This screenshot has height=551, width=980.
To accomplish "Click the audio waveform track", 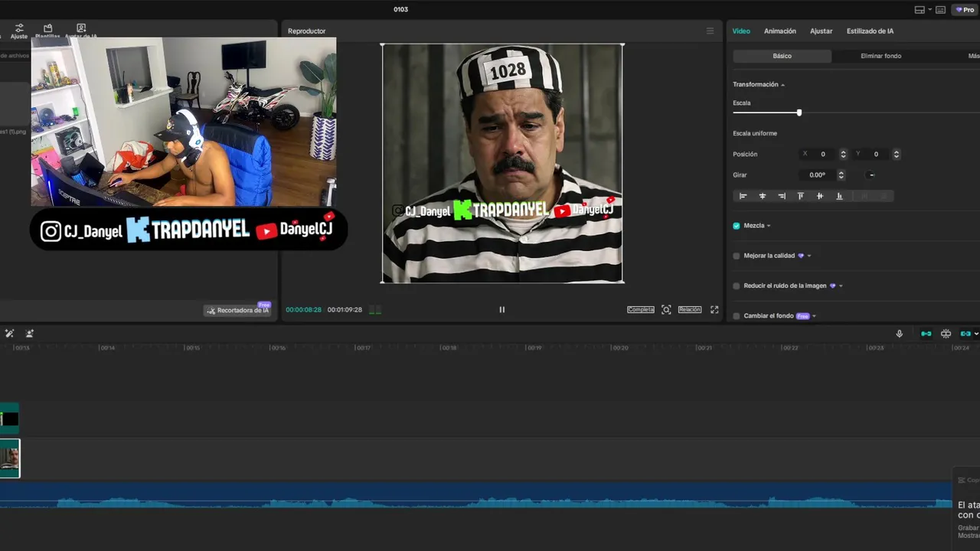I will tap(475, 495).
